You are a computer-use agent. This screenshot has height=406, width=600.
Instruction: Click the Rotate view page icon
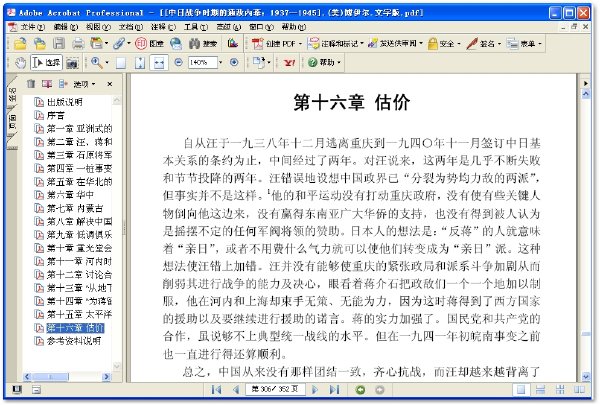pyautogui.click(x=259, y=62)
